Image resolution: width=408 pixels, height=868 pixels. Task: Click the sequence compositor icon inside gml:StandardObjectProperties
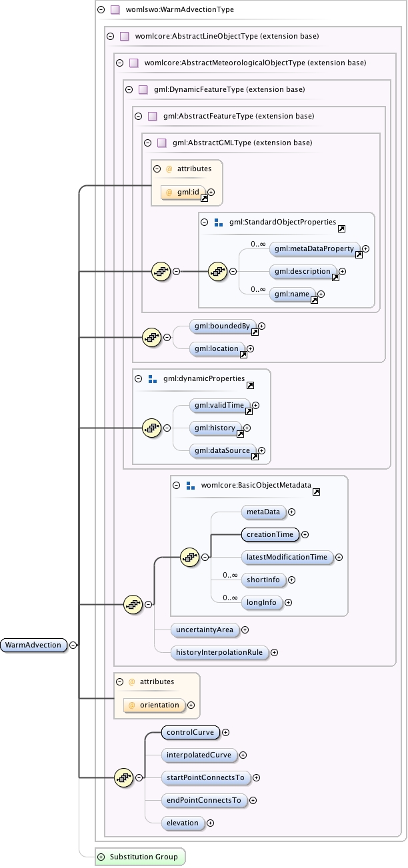[x=218, y=271]
